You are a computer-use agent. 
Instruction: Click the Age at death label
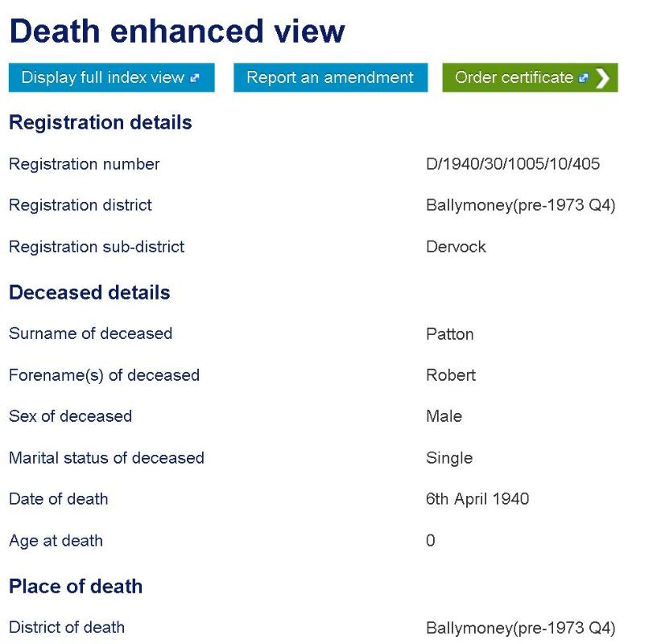coord(56,541)
